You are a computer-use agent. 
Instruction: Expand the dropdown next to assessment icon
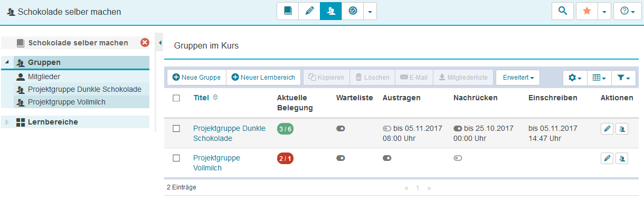click(370, 11)
